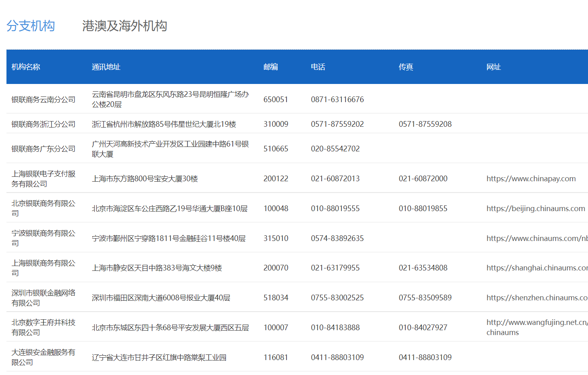Open the shenzhen.chinaums link

[537, 297]
